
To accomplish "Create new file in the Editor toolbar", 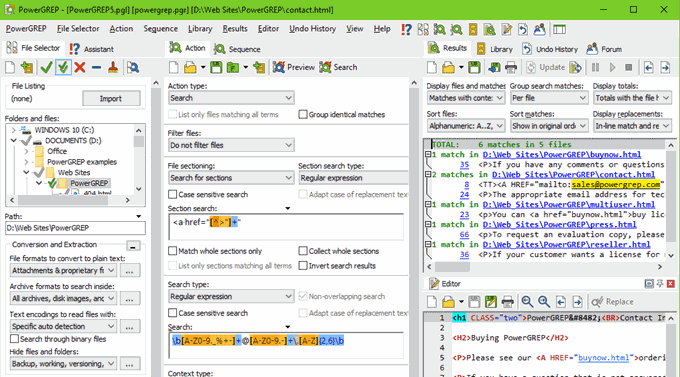I will coord(432,302).
